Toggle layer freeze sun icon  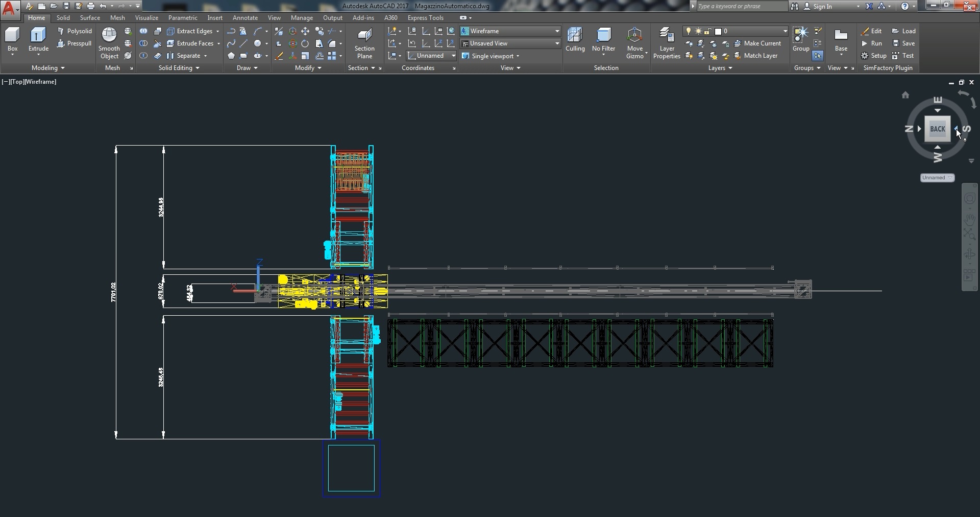coord(698,31)
